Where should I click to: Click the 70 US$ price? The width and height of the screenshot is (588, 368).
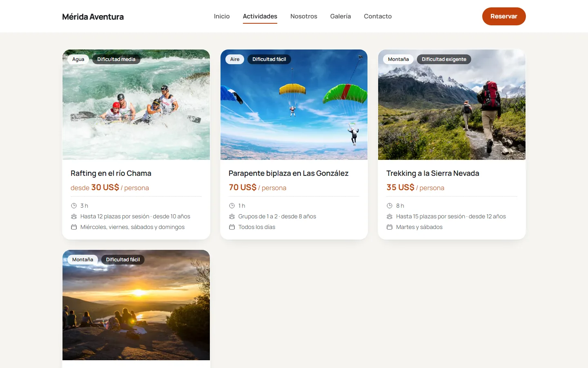(x=243, y=187)
